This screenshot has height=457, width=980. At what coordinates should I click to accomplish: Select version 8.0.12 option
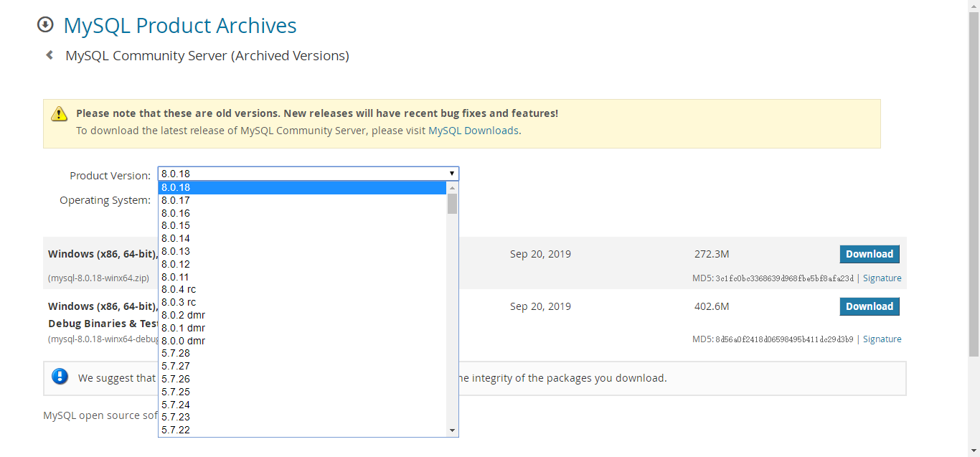click(302, 265)
